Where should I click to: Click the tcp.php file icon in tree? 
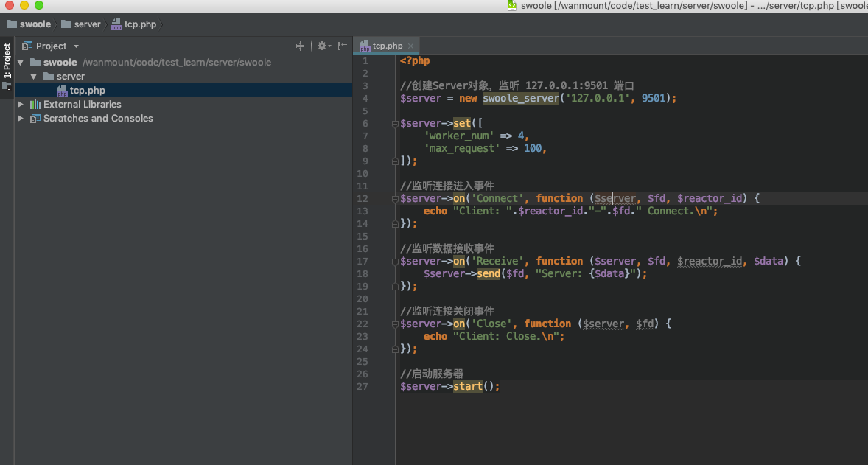62,91
